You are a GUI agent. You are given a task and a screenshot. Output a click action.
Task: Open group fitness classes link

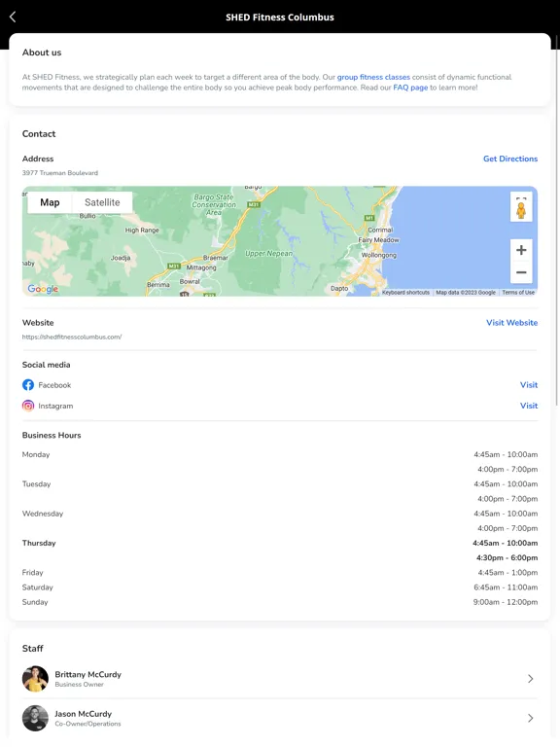pyautogui.click(x=373, y=77)
